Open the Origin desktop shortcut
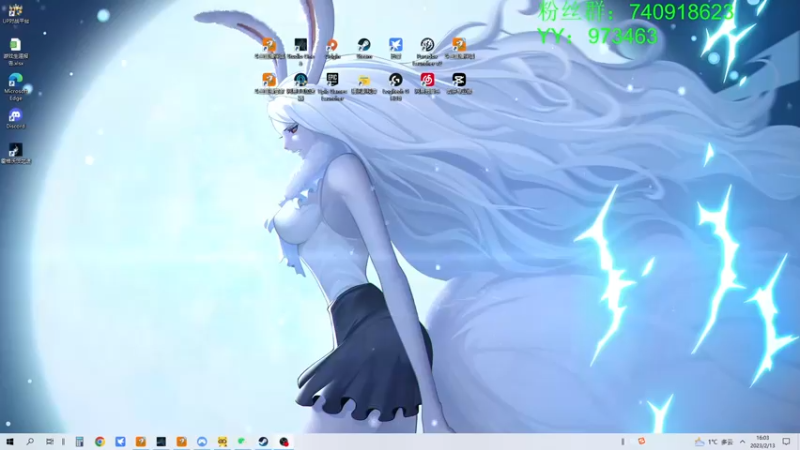Viewport: 800px width, 450px height. (332, 48)
